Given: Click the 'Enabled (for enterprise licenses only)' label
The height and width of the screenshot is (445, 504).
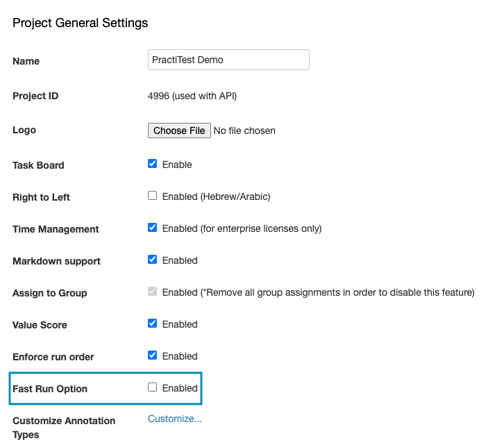Looking at the screenshot, I should click(x=242, y=228).
